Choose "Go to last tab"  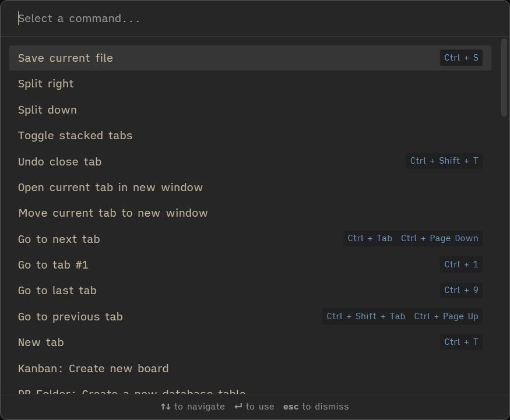pyautogui.click(x=57, y=290)
